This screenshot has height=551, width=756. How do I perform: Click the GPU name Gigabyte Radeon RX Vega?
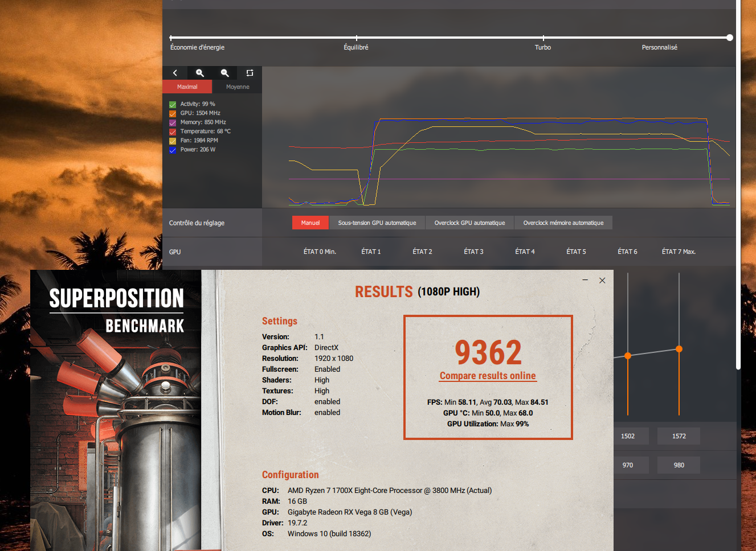tap(350, 512)
